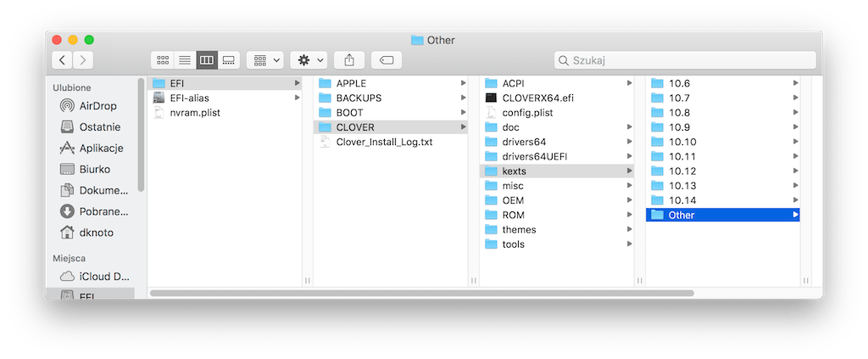Open AirDrop in the sidebar

click(97, 106)
